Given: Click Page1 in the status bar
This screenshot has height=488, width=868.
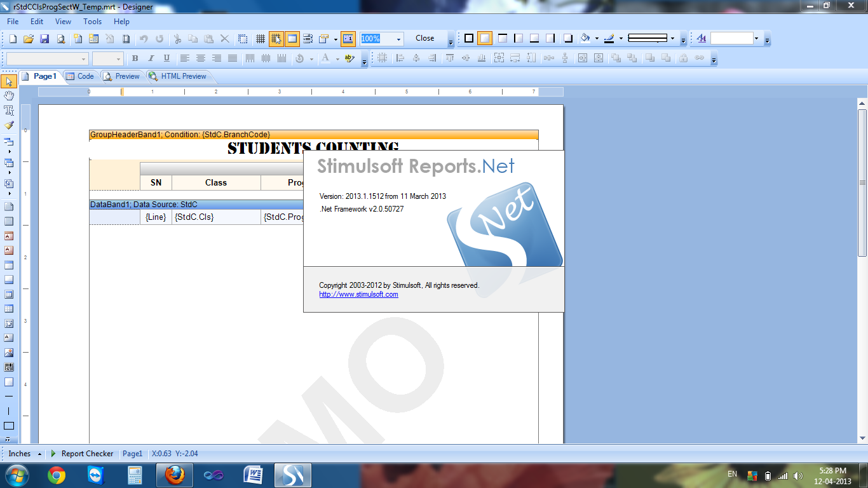Looking at the screenshot, I should click(132, 454).
